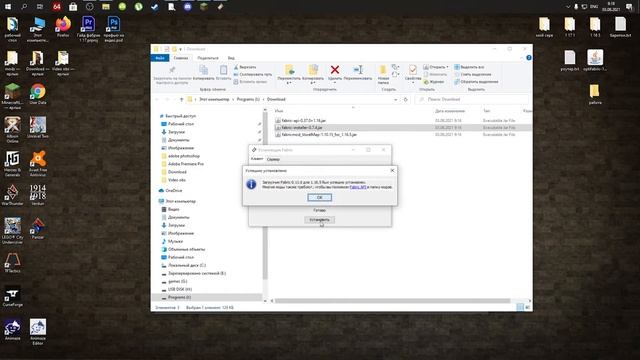The width and height of the screenshot is (640, 360).
Task: Switch to the Сервер tab in installer
Action: coord(273,159)
